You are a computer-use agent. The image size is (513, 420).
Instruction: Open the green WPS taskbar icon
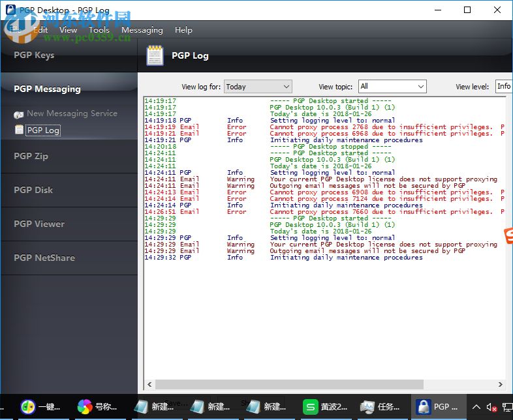(310, 407)
